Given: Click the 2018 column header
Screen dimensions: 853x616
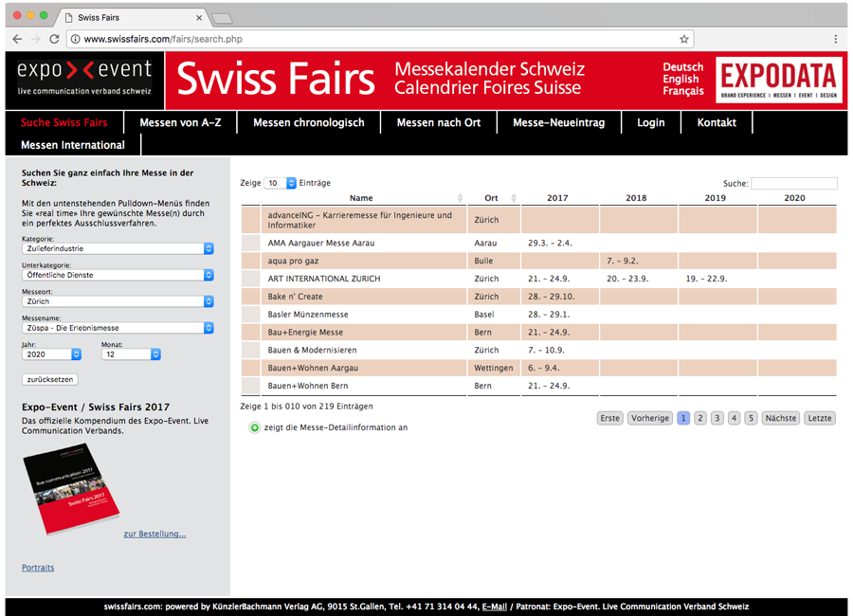Looking at the screenshot, I should 636,198.
